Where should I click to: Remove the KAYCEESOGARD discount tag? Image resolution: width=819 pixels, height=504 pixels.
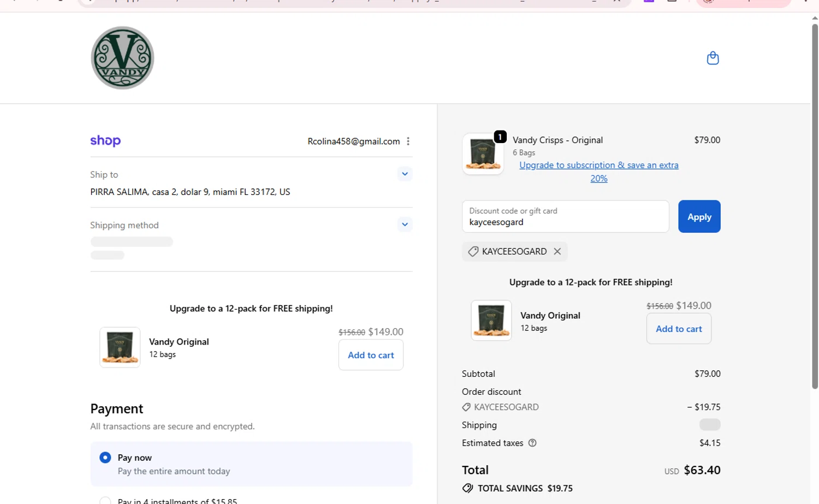tap(557, 251)
